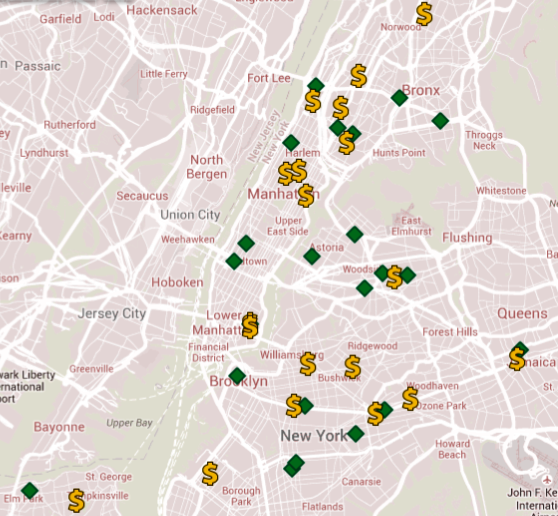The image size is (558, 516).
Task: Click the dollar marker near Tompkinsville
Action: point(77,500)
